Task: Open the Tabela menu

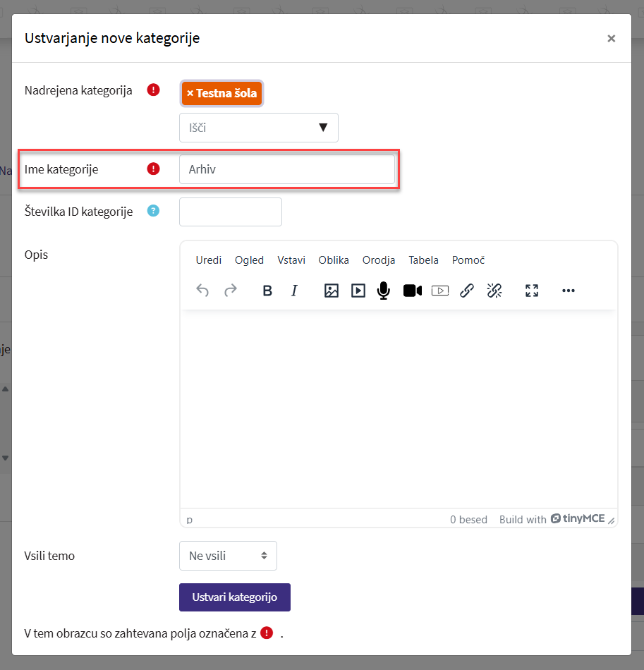Action: (423, 260)
